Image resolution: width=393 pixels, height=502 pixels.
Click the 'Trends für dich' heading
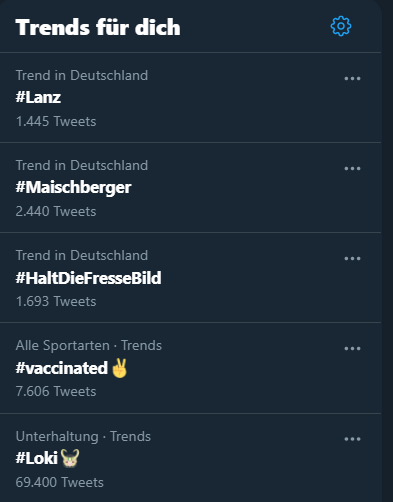(98, 27)
